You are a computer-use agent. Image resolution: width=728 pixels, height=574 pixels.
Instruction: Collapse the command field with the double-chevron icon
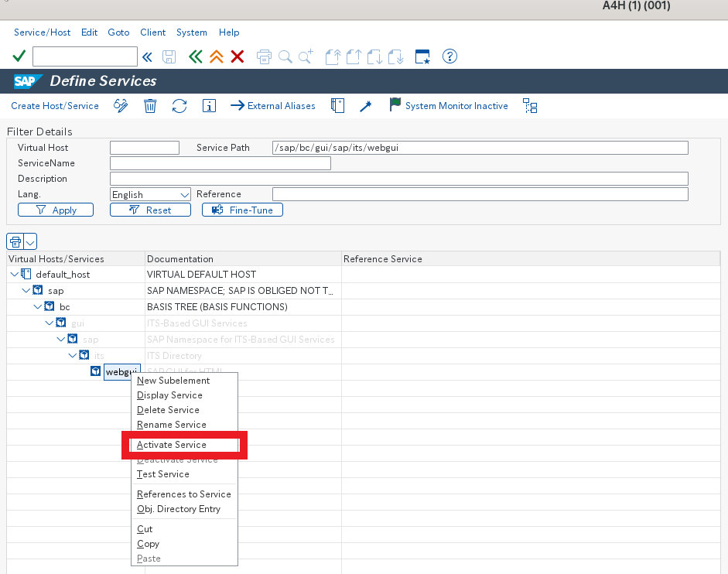click(x=147, y=57)
